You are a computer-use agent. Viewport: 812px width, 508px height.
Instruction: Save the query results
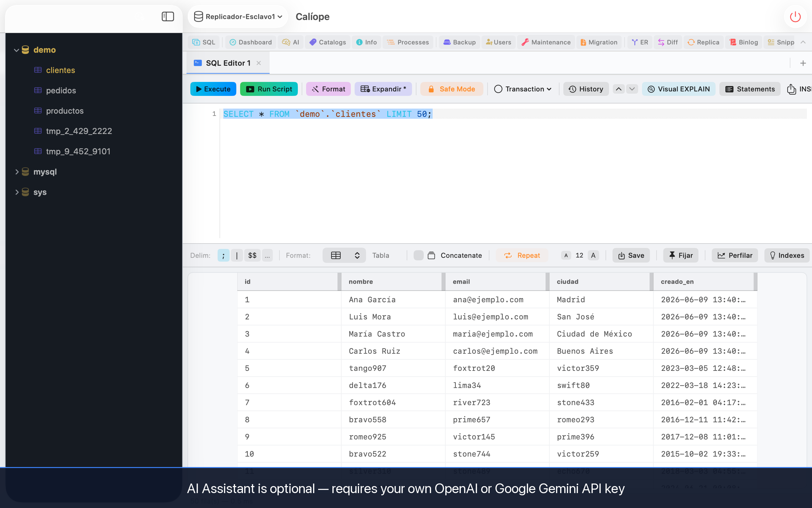[631, 255]
